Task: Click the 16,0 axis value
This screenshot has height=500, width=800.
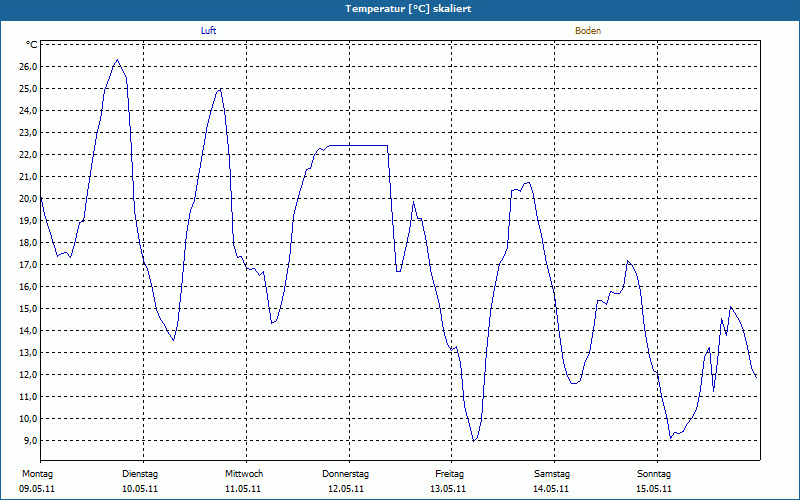Action: [x=28, y=286]
